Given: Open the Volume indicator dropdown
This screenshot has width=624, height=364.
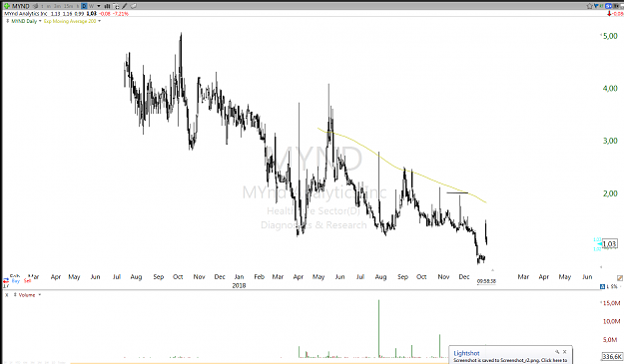Looking at the screenshot, I should 39,295.
